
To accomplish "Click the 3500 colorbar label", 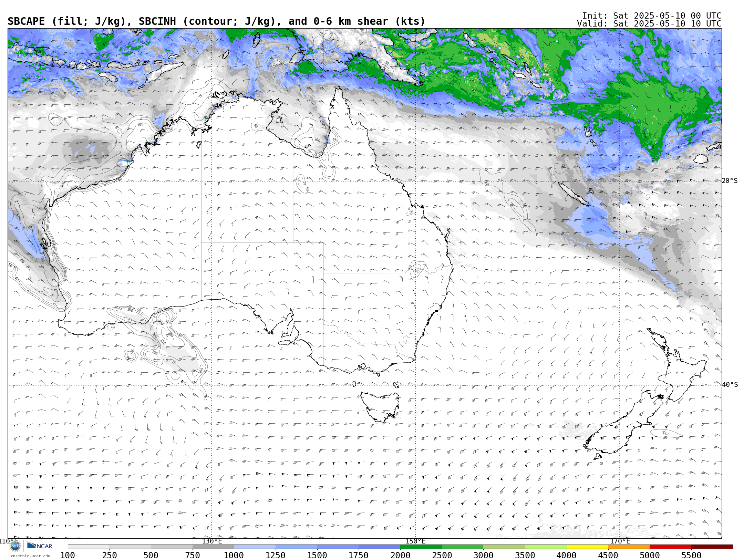I will (525, 555).
